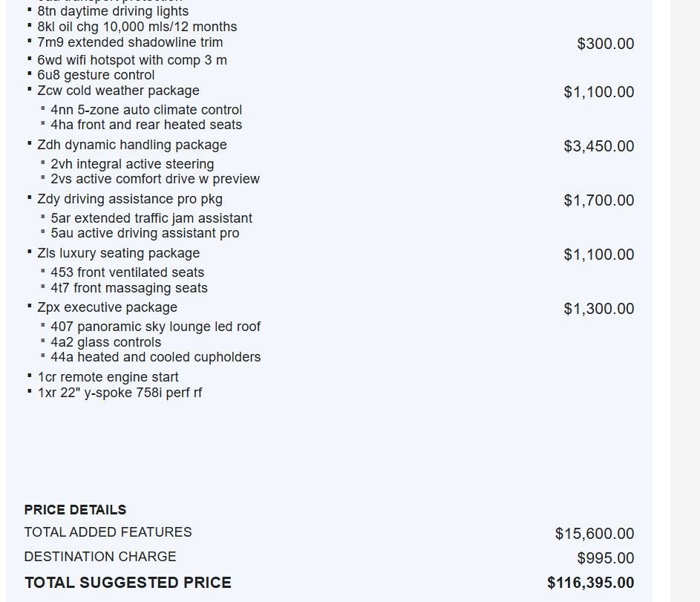
Task: Select Zls luxury seating package text
Action: (119, 253)
